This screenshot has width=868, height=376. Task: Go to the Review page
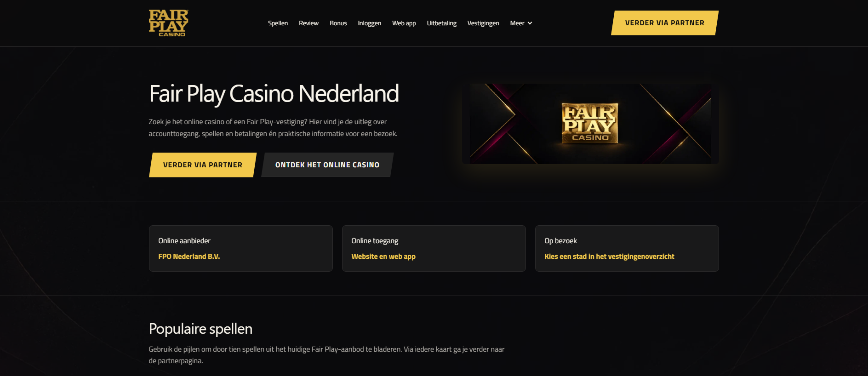point(308,23)
